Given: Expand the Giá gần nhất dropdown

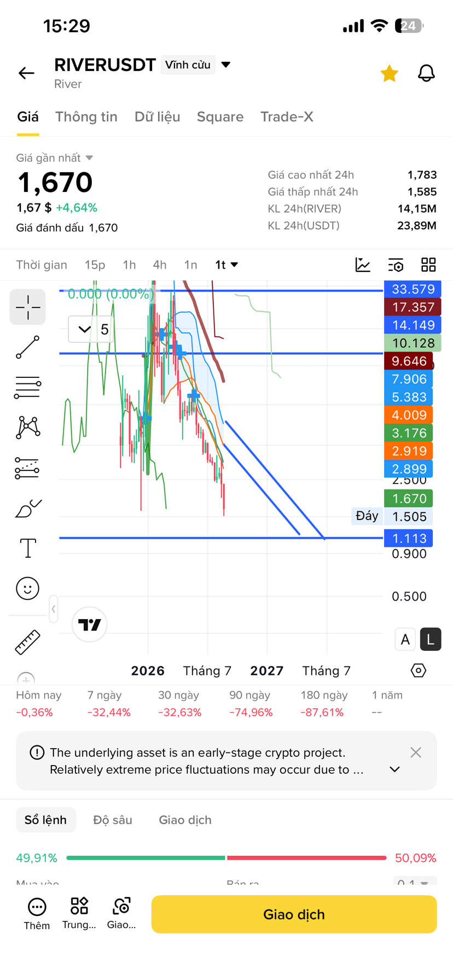Looking at the screenshot, I should tap(55, 158).
